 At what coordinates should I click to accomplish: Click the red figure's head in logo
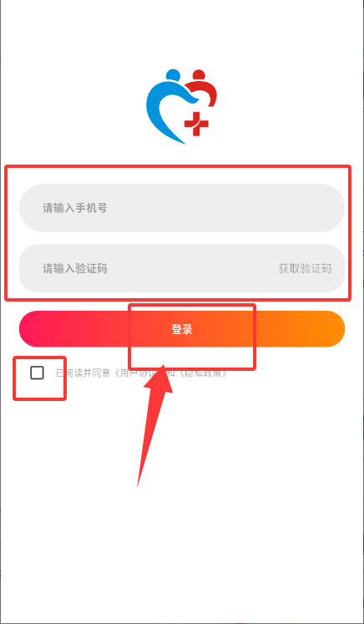[198, 74]
